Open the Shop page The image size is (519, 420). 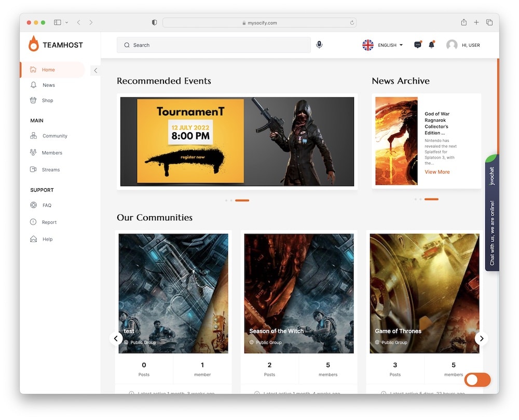pyautogui.click(x=47, y=100)
